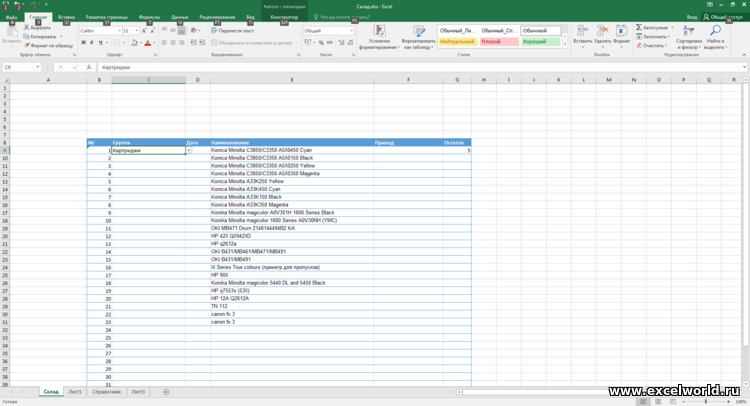This screenshot has width=750, height=406.
Task: Open the Fill (Заполнить) menu
Action: 653,36
